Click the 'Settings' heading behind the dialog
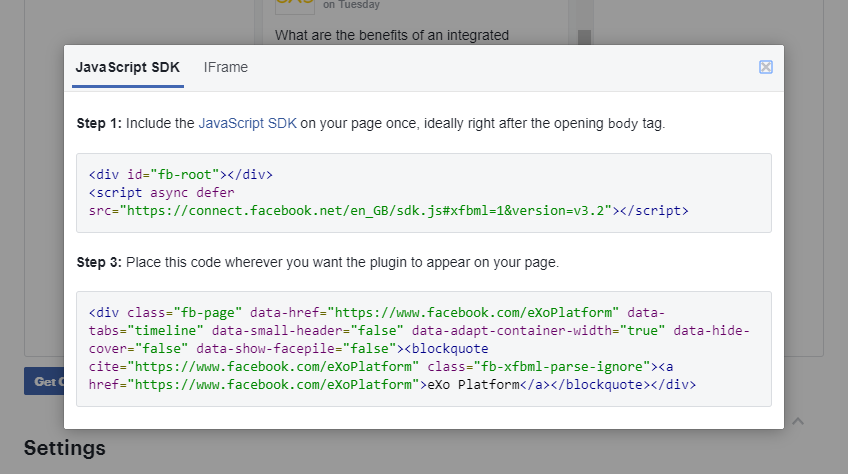Viewport: 848px width, 474px height. (65, 448)
